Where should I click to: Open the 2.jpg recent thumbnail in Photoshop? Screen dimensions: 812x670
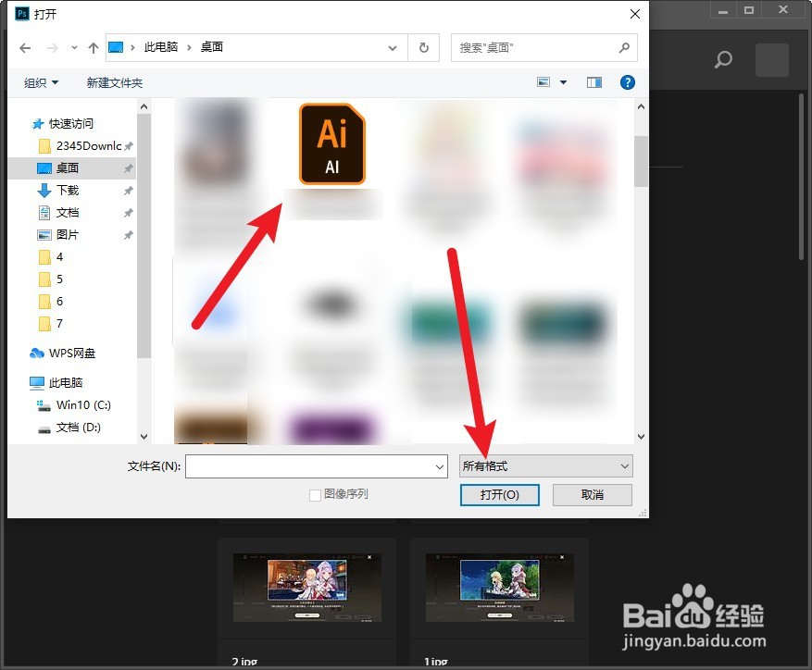pos(307,588)
